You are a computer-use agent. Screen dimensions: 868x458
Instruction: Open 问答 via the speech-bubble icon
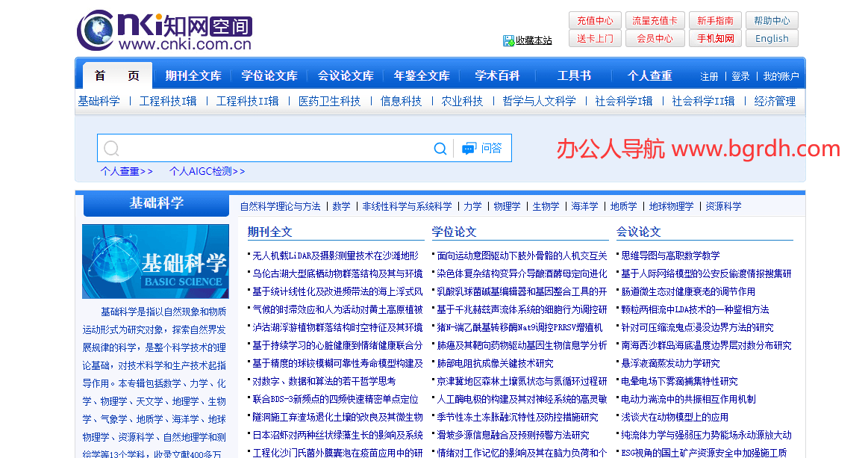pos(470,147)
